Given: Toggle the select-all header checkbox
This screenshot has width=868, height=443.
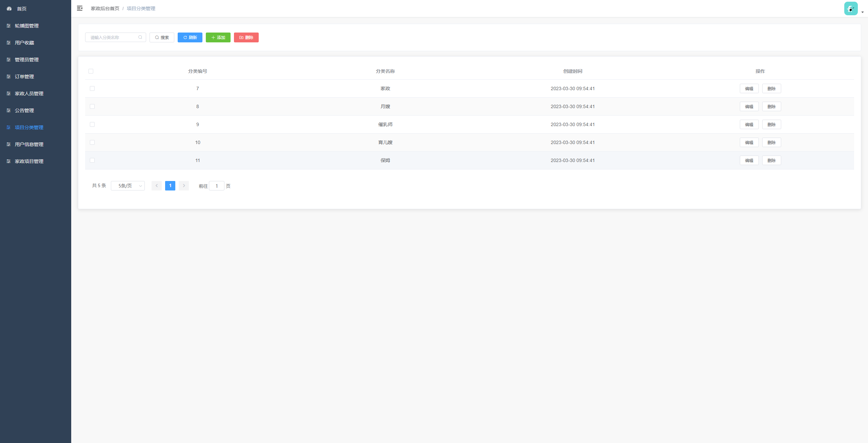Looking at the screenshot, I should point(91,71).
